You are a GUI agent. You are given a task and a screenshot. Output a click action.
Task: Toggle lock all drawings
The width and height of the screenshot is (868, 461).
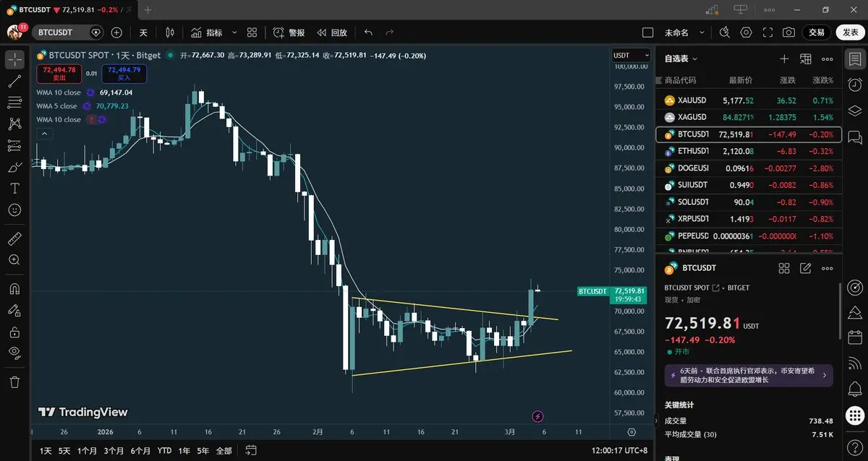(x=14, y=332)
